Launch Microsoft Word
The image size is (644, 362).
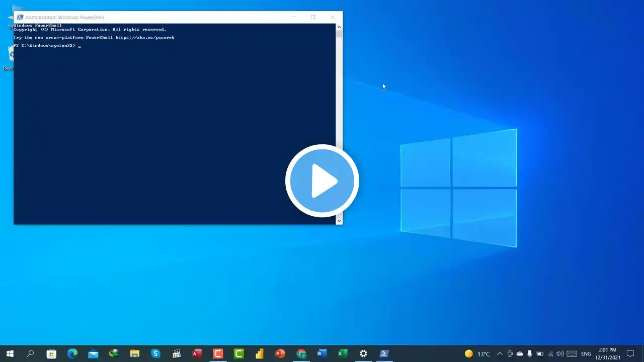point(322,353)
